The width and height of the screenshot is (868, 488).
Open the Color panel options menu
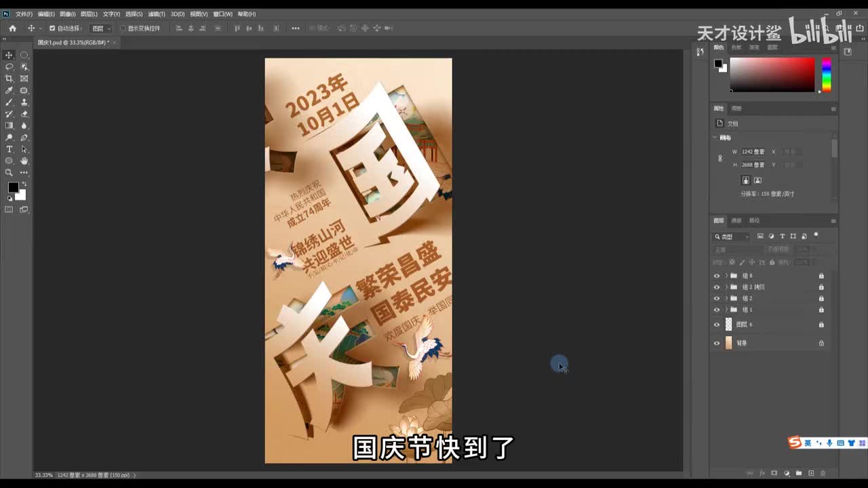click(833, 47)
